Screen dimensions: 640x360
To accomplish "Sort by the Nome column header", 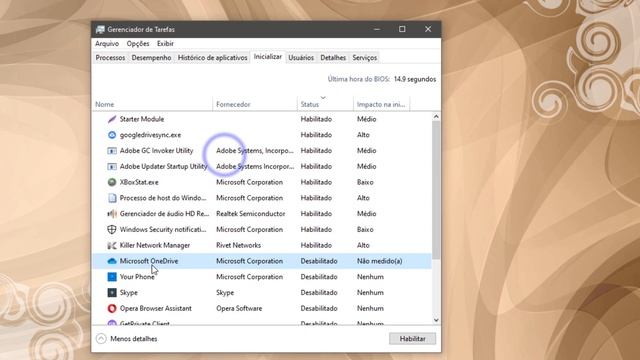I will (152, 104).
